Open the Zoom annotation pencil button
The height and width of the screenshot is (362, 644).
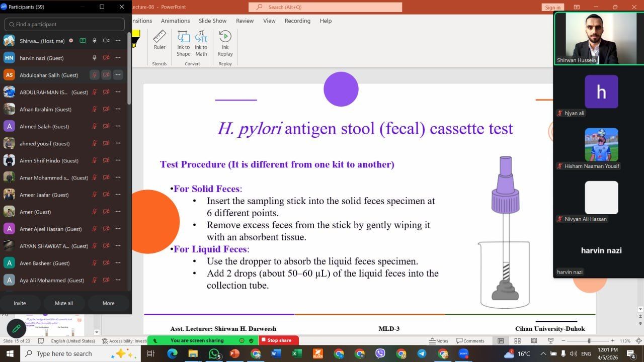pyautogui.click(x=16, y=328)
